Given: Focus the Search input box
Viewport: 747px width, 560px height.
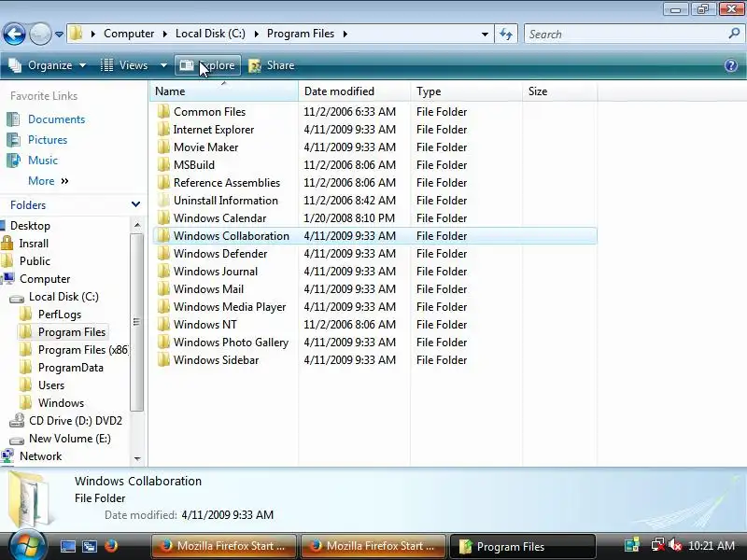Looking at the screenshot, I should tap(625, 35).
